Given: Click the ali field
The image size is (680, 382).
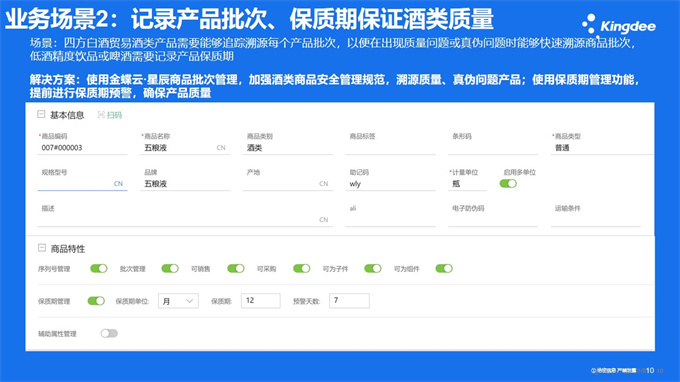Looking at the screenshot, I should (x=390, y=220).
